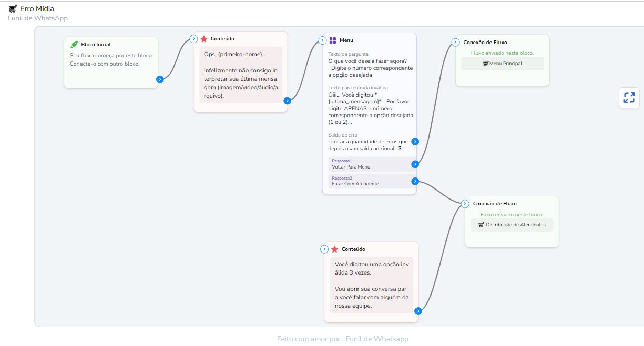Screen dimensions: 644x346
Task: Click the cart icon in Menu Principal chip
Action: [x=485, y=64]
